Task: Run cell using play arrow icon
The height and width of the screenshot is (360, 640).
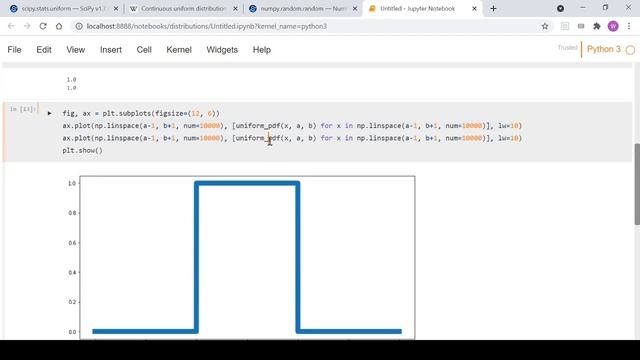Action: [49, 113]
